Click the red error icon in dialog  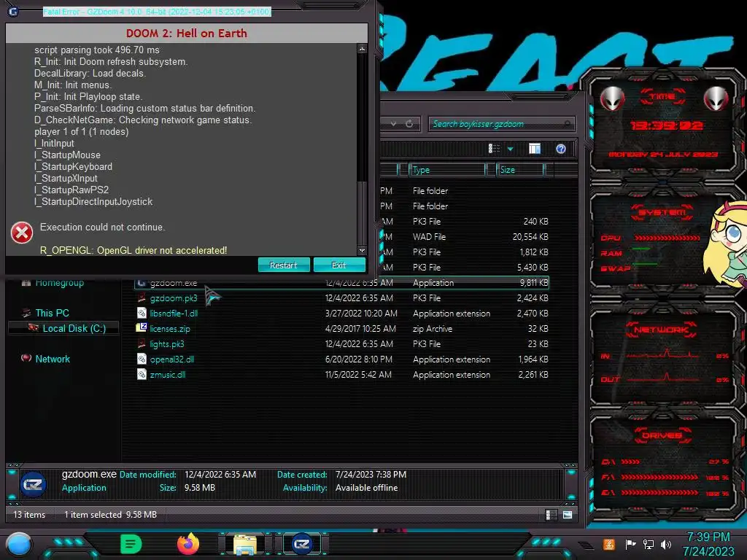pos(22,233)
